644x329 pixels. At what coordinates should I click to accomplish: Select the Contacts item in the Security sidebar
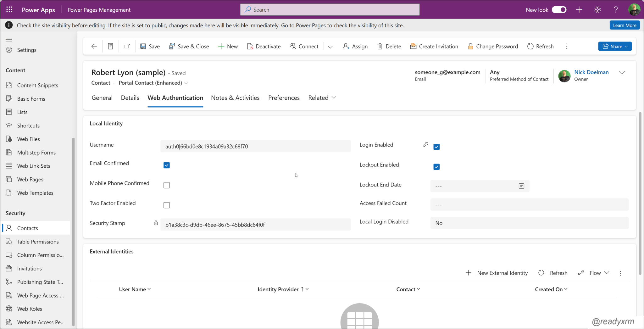(28, 228)
